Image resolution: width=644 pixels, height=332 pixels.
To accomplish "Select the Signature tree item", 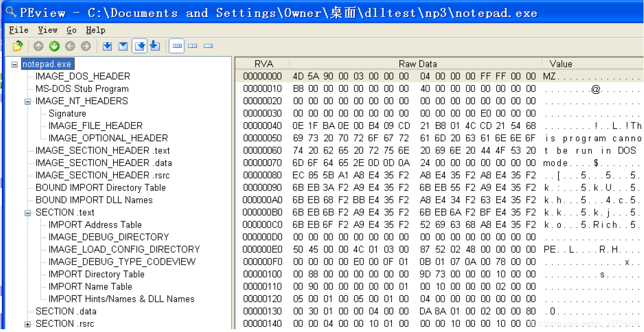I will [67, 114].
